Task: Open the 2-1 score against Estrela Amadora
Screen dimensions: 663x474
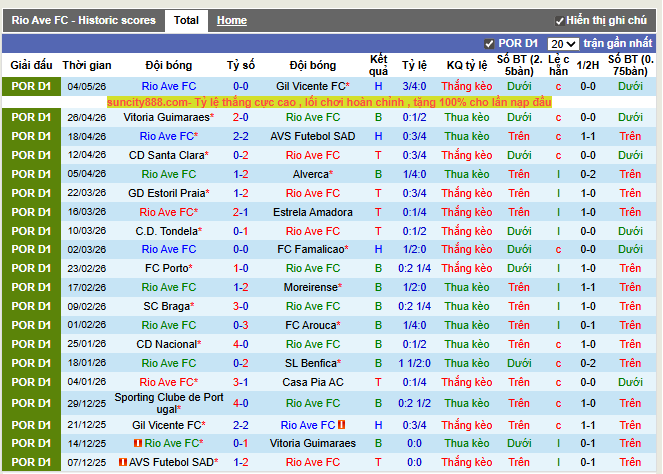Action: click(241, 212)
